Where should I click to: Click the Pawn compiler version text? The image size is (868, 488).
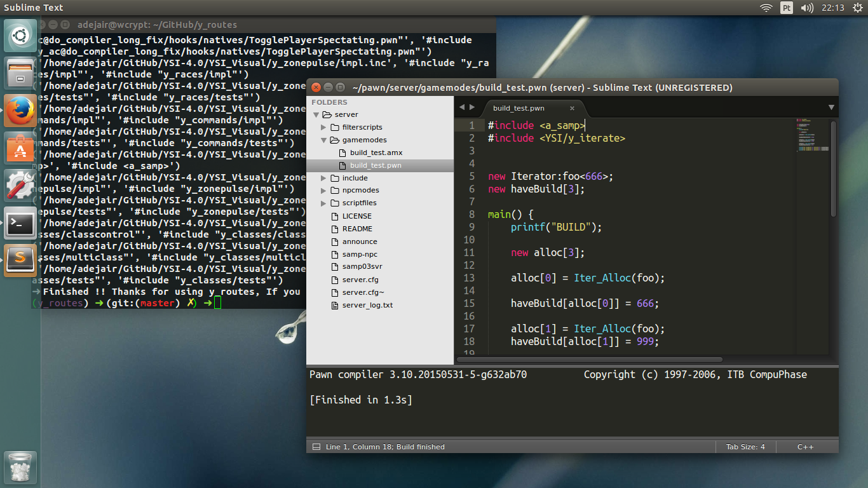[418, 374]
